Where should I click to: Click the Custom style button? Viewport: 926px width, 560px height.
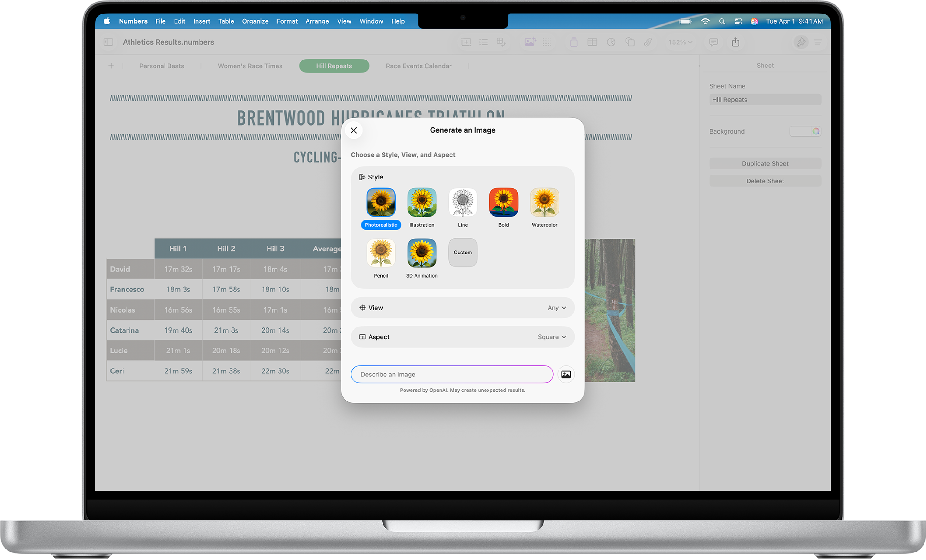463,253
